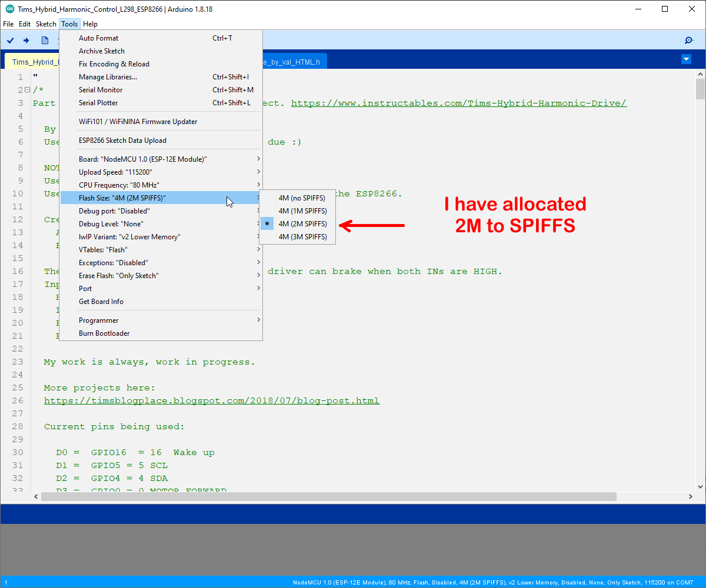Click the 'More projects here:' comment line

99,387
